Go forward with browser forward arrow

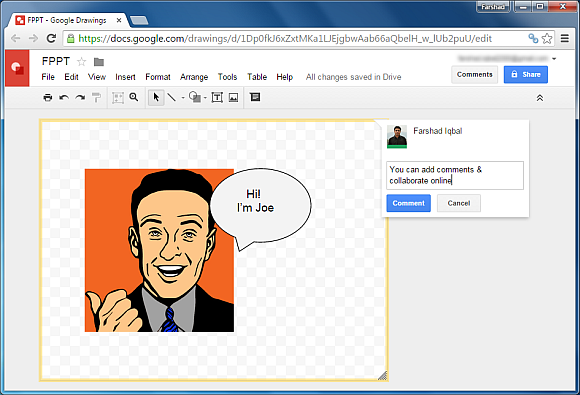click(x=33, y=38)
